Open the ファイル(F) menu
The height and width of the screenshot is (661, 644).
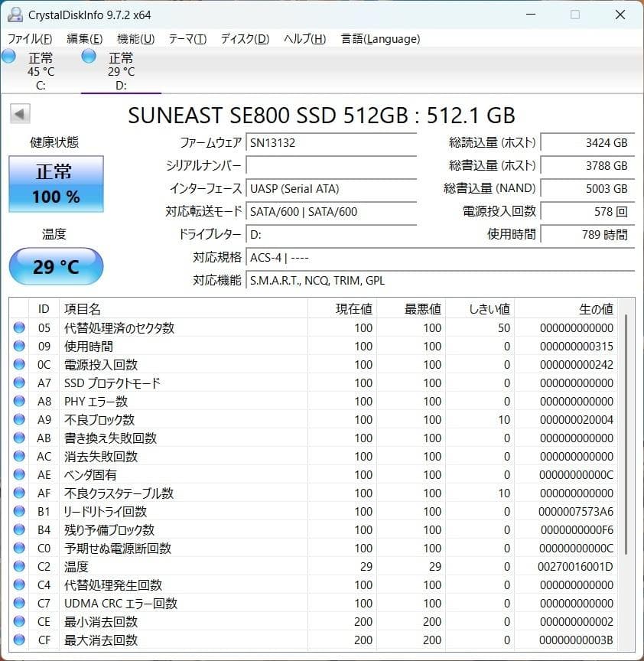(x=30, y=39)
